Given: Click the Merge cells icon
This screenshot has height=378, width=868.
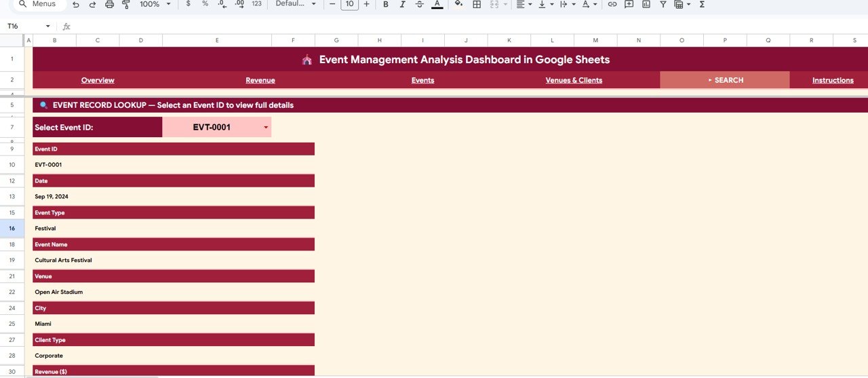Looking at the screenshot, I should 494,4.
